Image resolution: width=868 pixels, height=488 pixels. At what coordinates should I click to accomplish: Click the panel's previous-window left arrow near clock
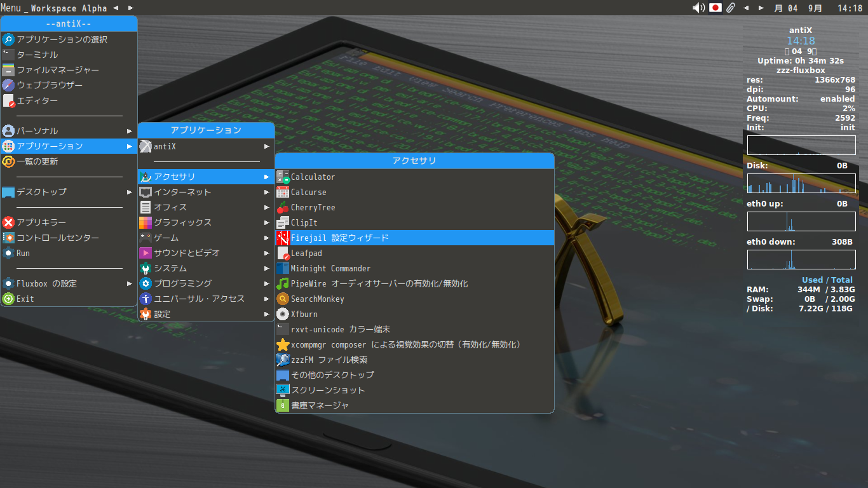coord(746,8)
